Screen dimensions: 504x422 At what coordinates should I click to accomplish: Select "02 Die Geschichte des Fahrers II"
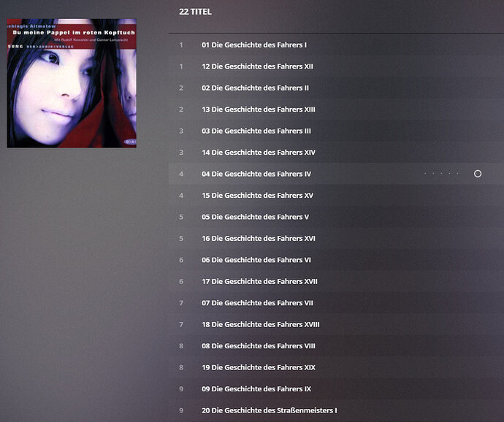click(x=255, y=88)
